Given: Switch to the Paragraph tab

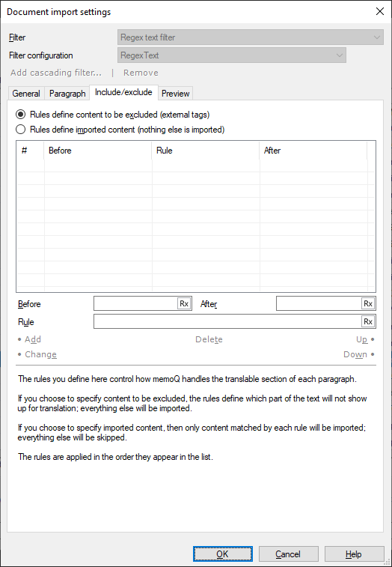Looking at the screenshot, I should 67,94.
